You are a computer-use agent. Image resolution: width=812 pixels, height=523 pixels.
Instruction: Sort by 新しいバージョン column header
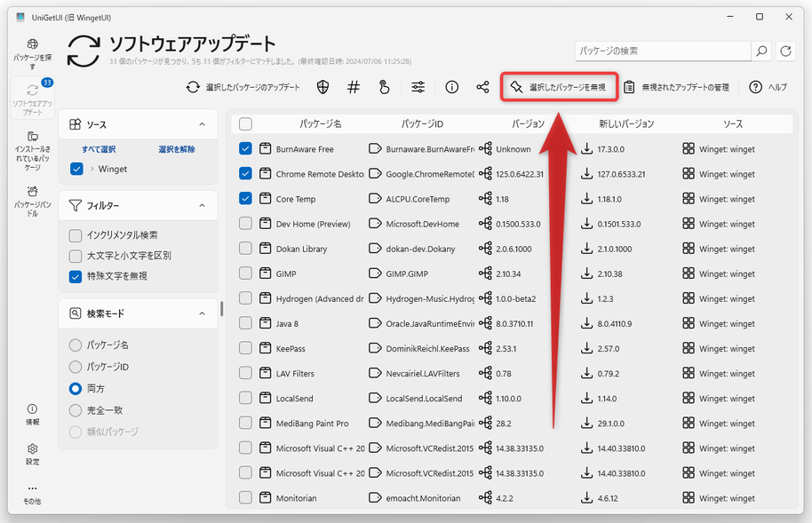(x=626, y=124)
